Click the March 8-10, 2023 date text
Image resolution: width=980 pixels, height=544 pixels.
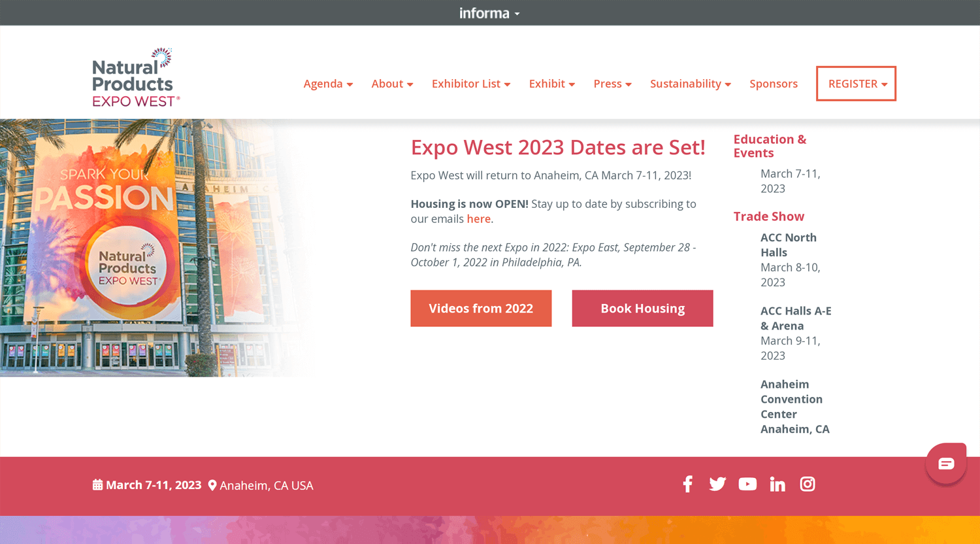tap(791, 275)
